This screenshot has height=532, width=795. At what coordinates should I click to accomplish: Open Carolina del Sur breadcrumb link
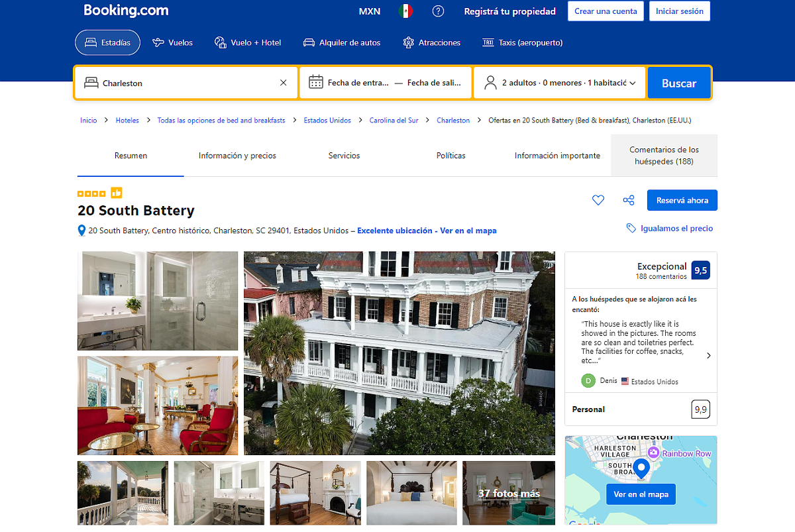(394, 121)
